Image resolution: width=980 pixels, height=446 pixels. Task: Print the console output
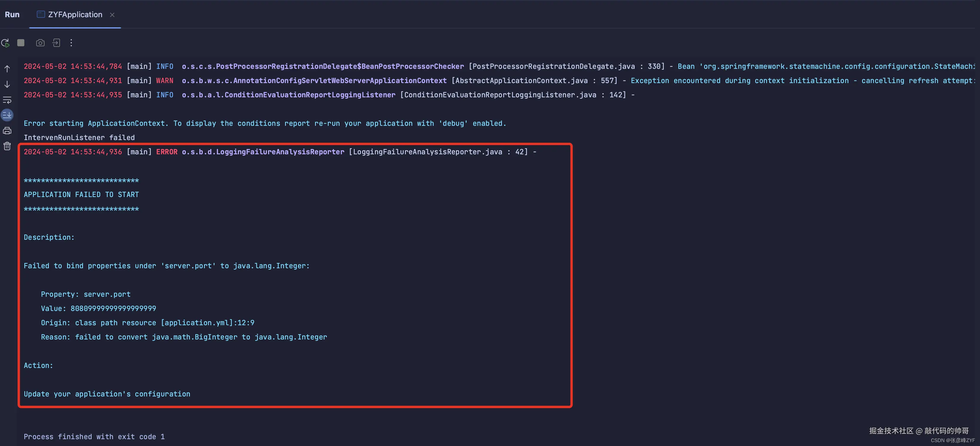[x=7, y=131]
